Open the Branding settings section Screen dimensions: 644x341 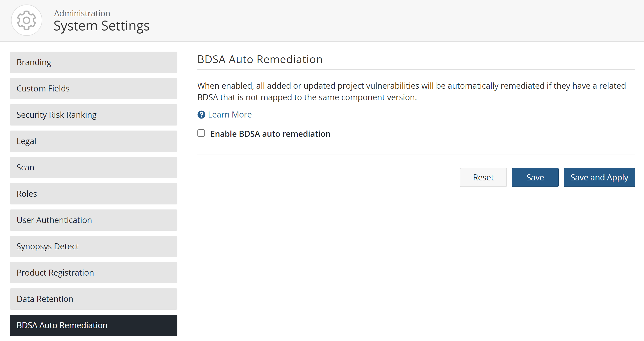(93, 62)
